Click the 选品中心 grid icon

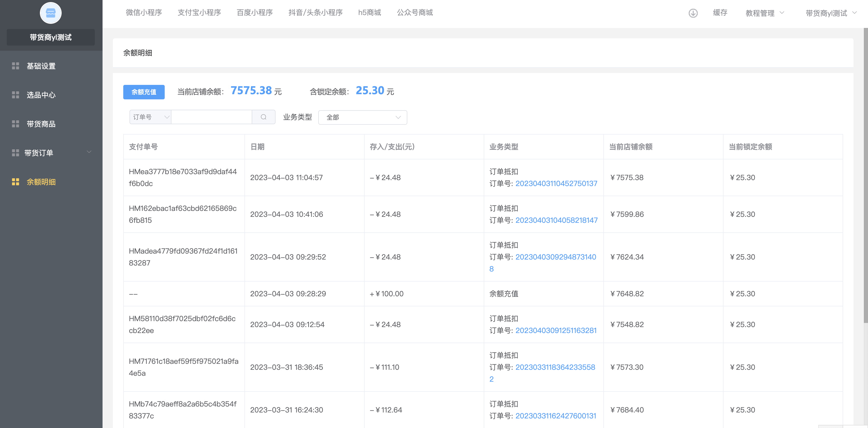(x=16, y=95)
